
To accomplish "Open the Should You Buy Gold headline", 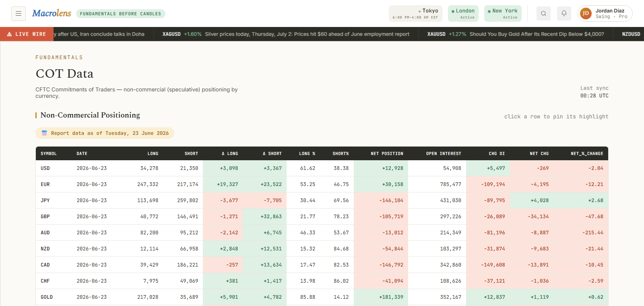I will 537,34.
